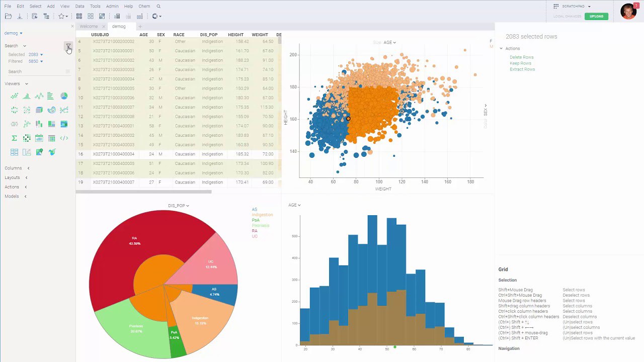Add a bar chart viewer

click(51, 96)
